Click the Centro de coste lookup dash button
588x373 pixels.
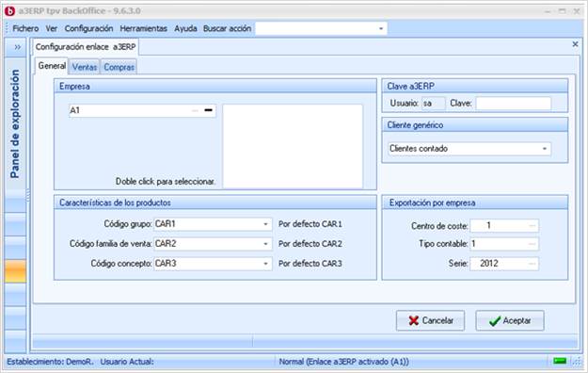click(532, 226)
